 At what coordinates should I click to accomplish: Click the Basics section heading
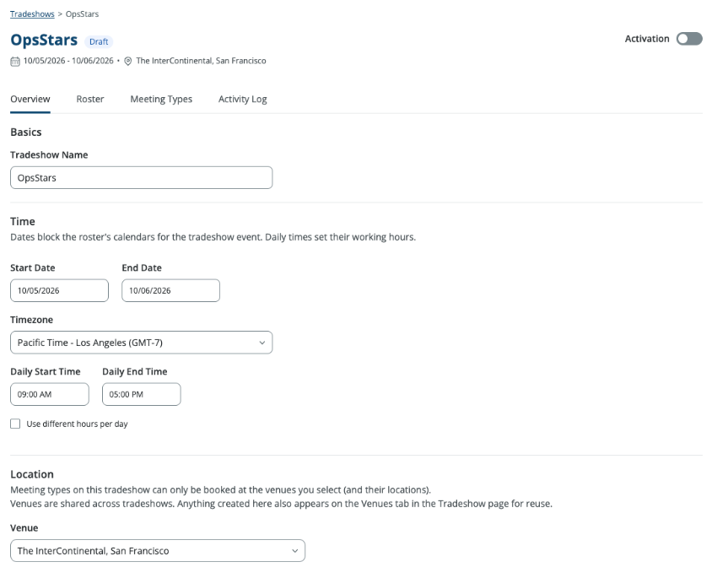(26, 132)
